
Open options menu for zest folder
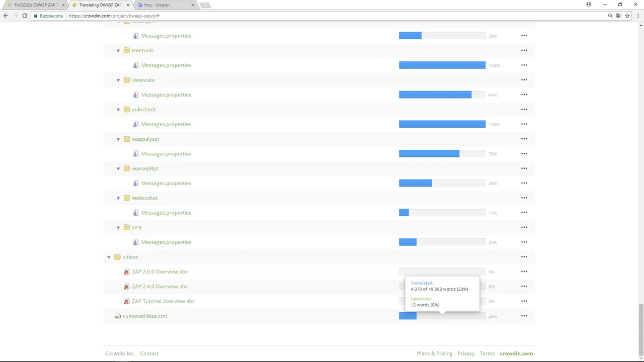(x=524, y=227)
